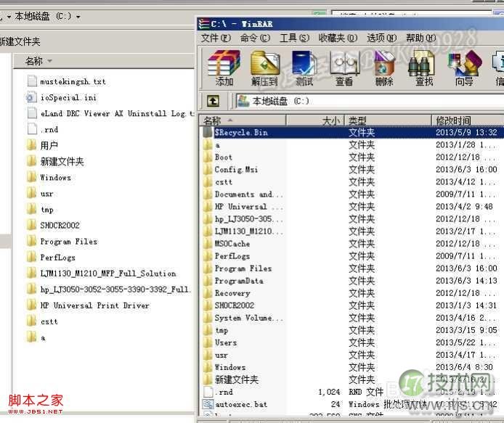Open the File (文件) menu

point(216,38)
